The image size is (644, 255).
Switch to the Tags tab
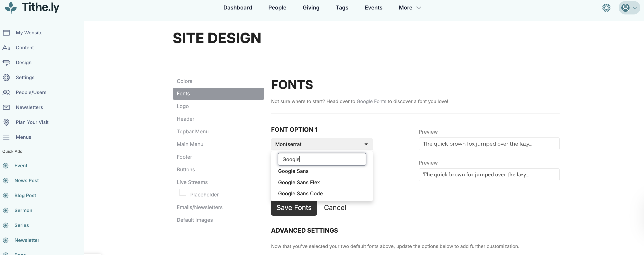click(x=342, y=8)
